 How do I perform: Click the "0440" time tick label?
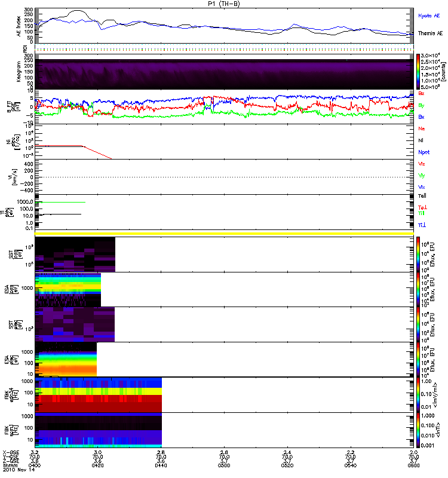click(161, 465)
